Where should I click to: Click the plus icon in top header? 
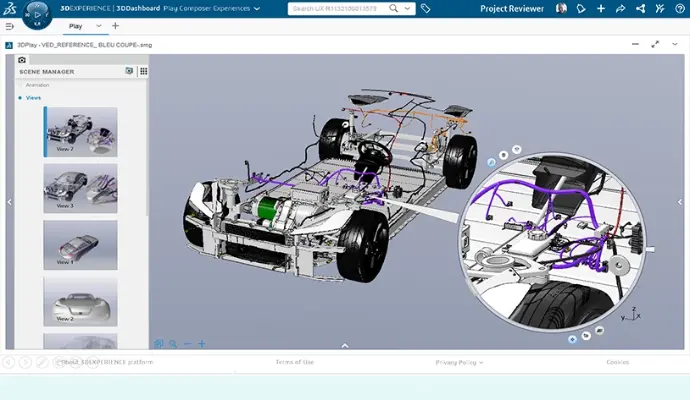pyautogui.click(x=600, y=8)
